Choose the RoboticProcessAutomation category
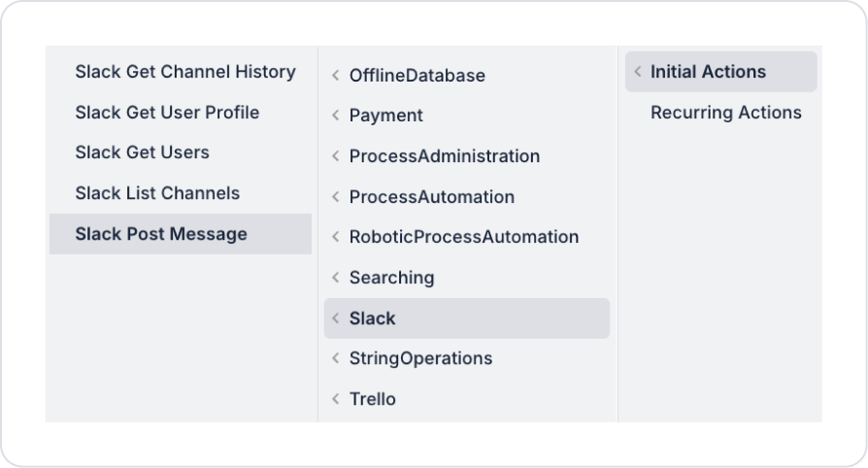This screenshot has width=868, height=468. [463, 237]
